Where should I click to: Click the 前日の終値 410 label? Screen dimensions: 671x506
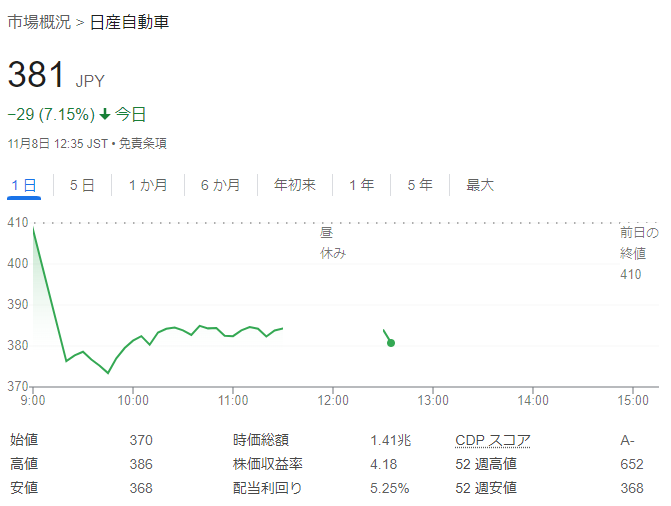pos(639,253)
